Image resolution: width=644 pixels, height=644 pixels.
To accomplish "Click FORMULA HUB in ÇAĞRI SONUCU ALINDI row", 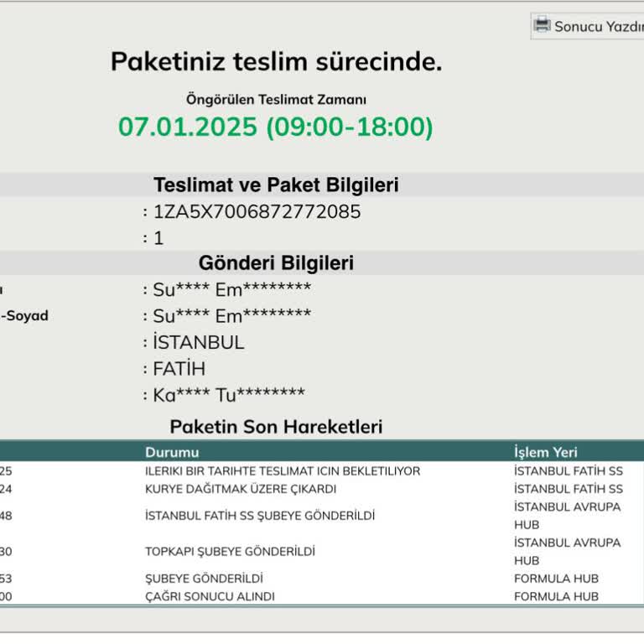I will pyautogui.click(x=556, y=596).
